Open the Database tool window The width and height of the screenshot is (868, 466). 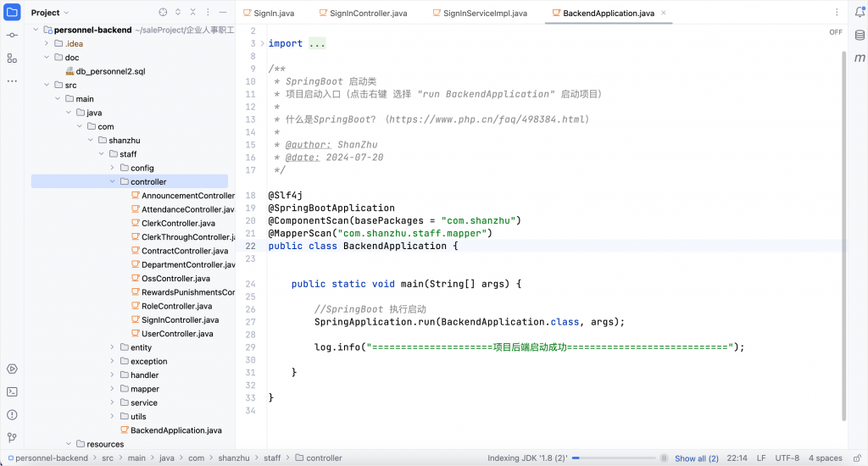(860, 36)
